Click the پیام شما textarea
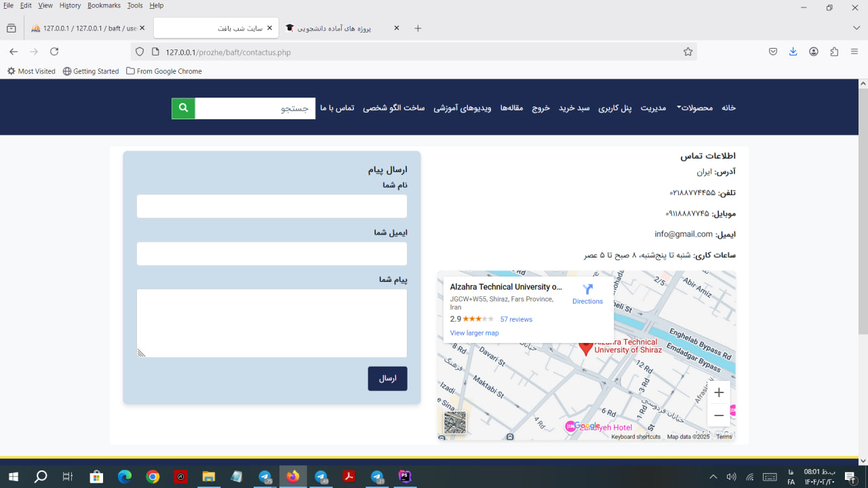 coord(272,323)
